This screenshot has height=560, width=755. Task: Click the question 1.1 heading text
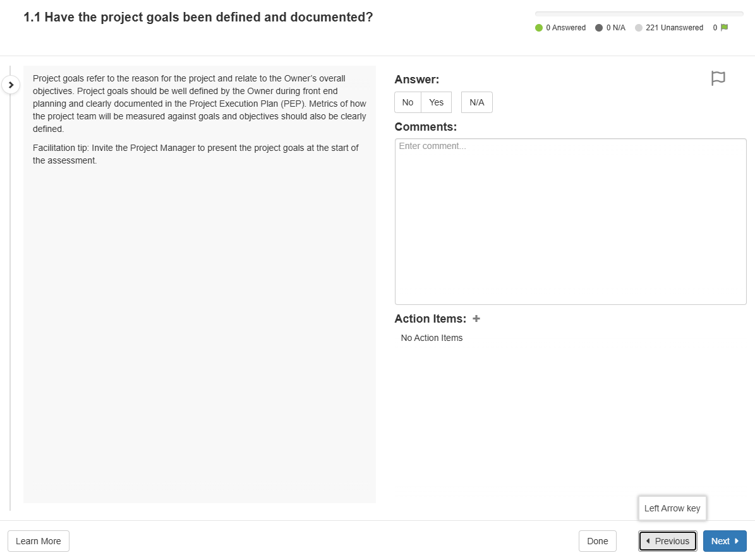pyautogui.click(x=198, y=18)
